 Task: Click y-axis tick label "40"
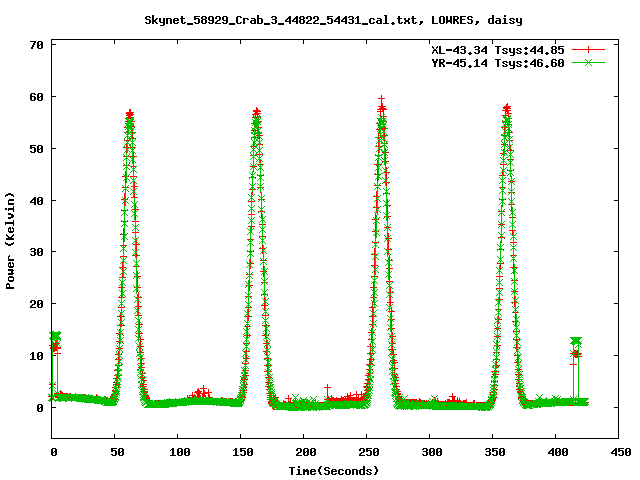click(36, 201)
